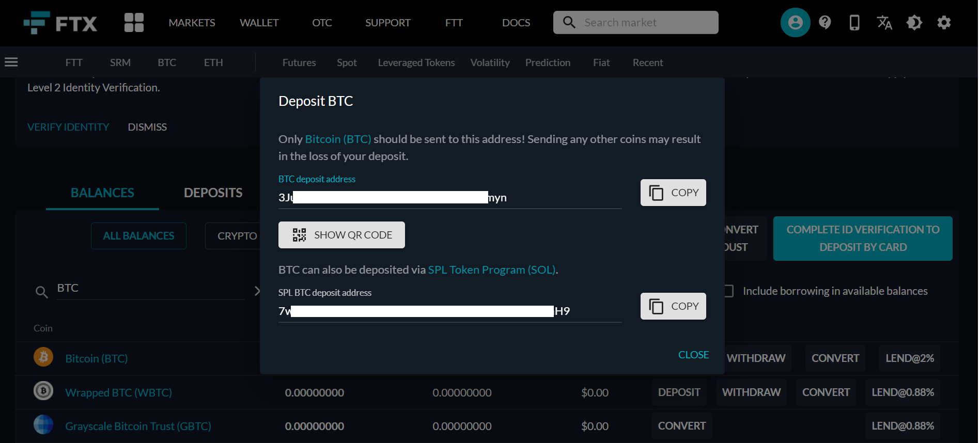Open the Markets menu
Screen dimensions: 980x443
coord(192,23)
